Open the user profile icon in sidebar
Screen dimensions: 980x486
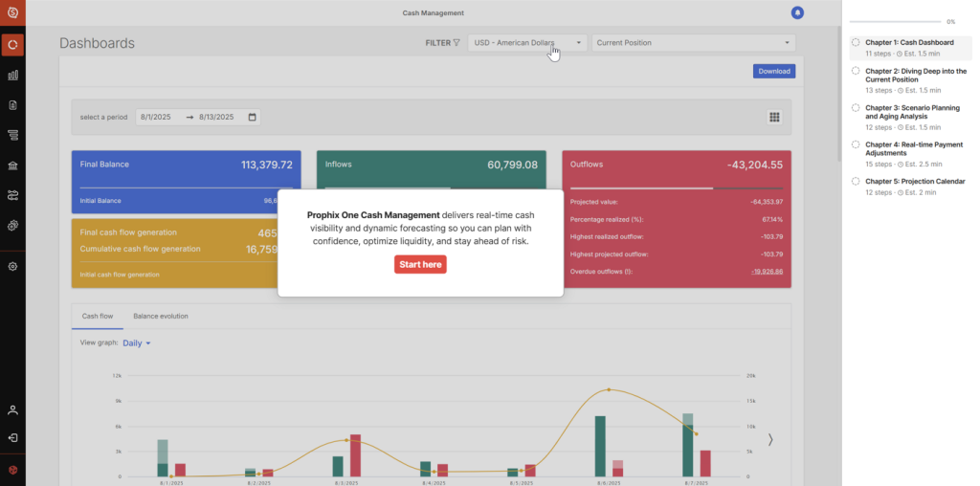click(x=12, y=410)
